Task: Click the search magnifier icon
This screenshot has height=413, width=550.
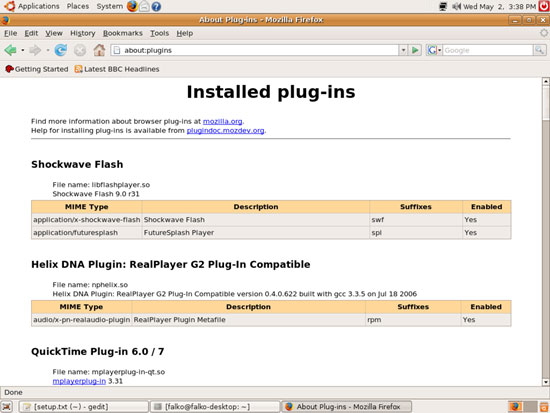Action: click(x=539, y=50)
